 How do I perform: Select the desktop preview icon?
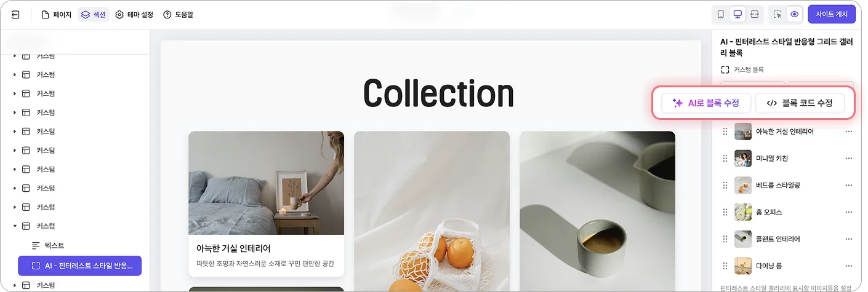(x=737, y=14)
